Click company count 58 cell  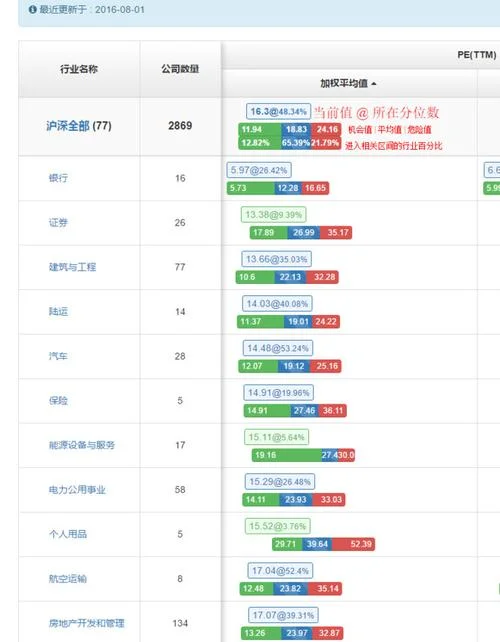coord(180,490)
